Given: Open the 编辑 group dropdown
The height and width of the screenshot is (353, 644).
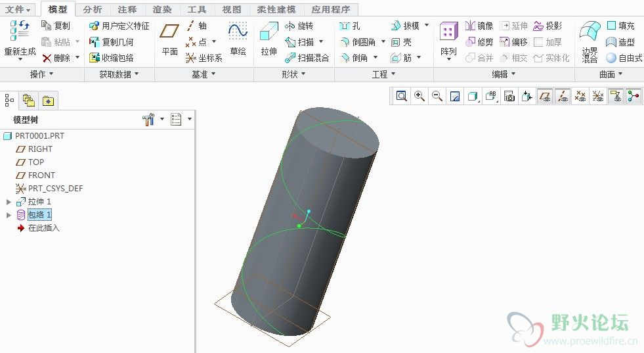Looking at the screenshot, I should 504,74.
